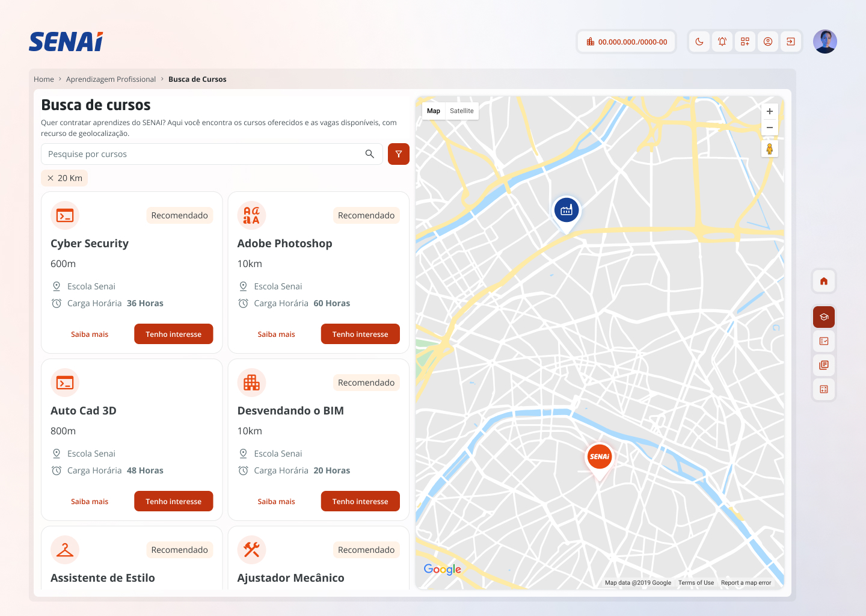Click the SENAI pin on the map
Viewport: 866px width, 616px height.
(x=599, y=457)
